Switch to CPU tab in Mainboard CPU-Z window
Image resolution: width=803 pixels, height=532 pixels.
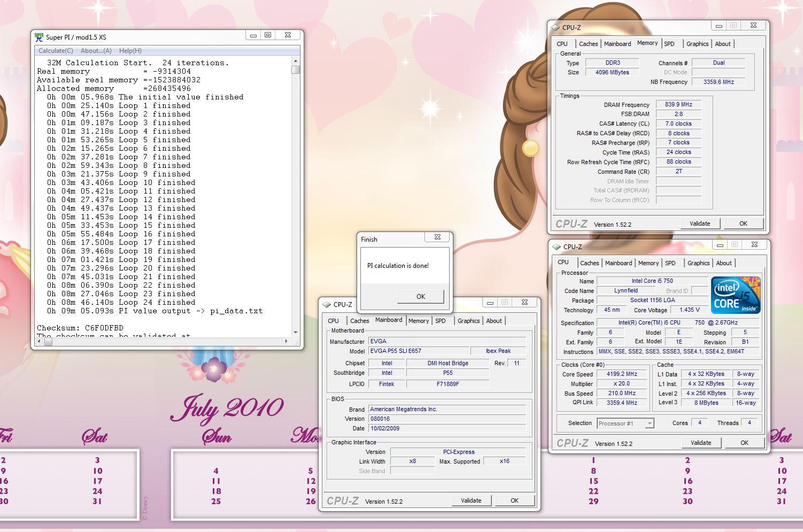pos(333,321)
